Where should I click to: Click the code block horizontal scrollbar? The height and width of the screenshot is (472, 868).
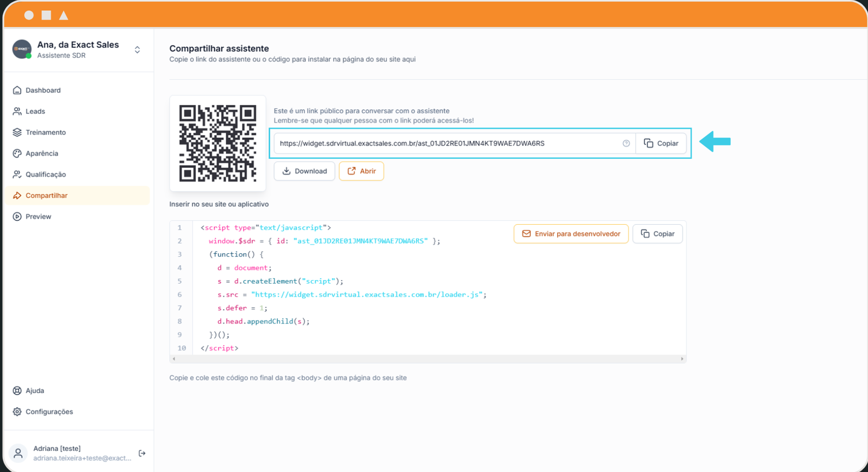(428, 359)
